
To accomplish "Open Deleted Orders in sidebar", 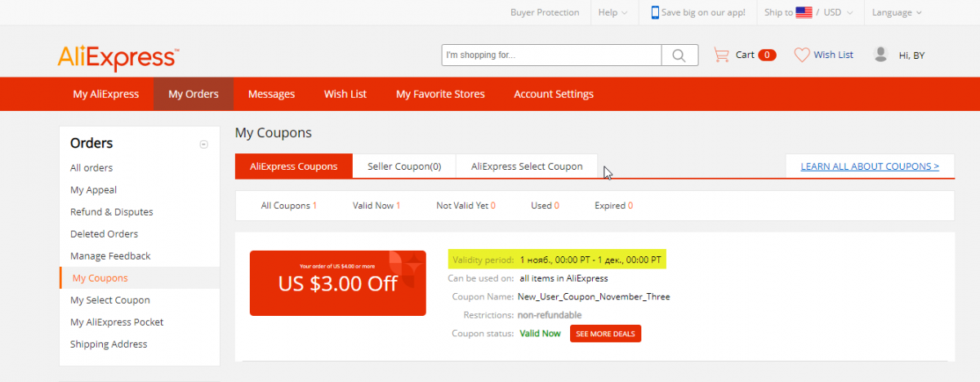I will [x=104, y=233].
